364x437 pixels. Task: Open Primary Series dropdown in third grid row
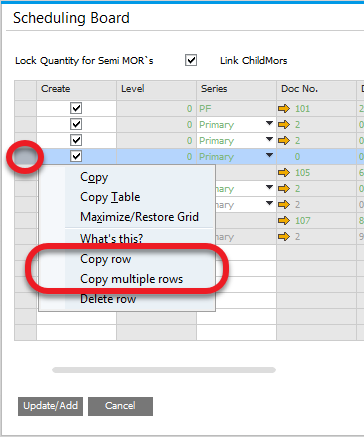coord(269,139)
